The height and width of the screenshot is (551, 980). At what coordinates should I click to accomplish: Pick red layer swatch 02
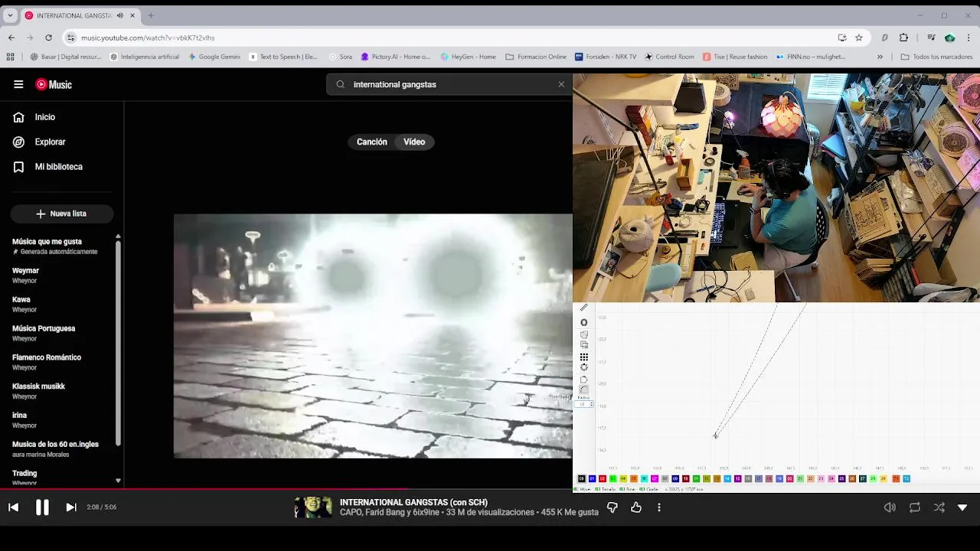pyautogui.click(x=603, y=479)
